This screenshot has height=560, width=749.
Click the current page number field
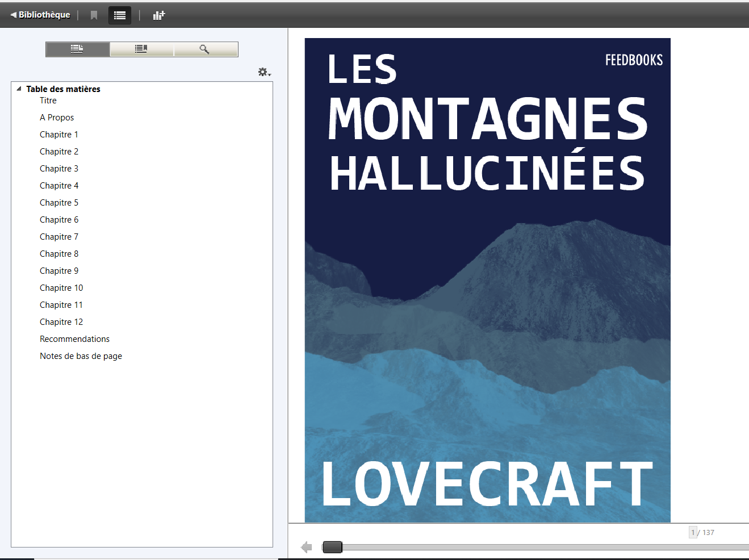pos(693,532)
